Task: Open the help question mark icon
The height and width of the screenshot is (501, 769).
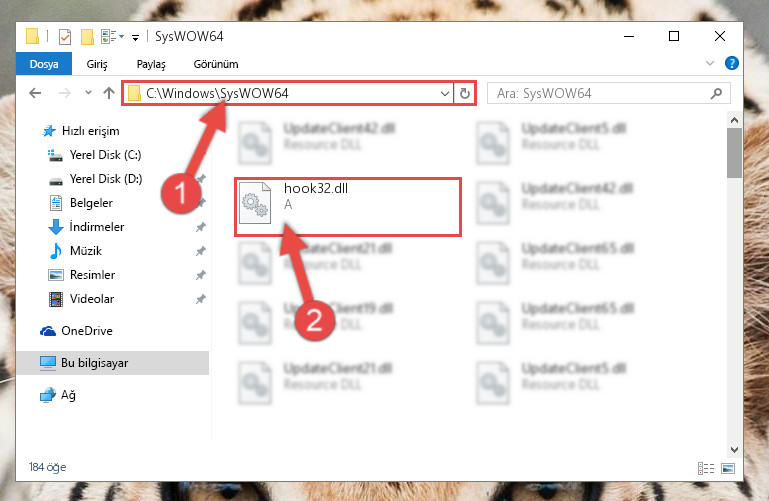Action: pyautogui.click(x=731, y=63)
